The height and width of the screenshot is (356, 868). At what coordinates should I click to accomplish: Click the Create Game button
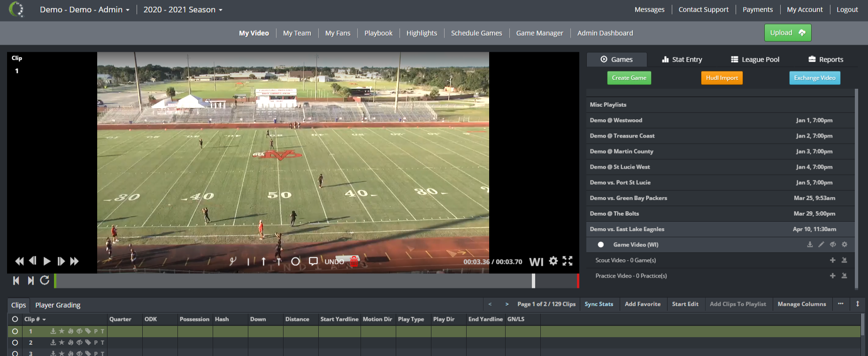tap(629, 78)
